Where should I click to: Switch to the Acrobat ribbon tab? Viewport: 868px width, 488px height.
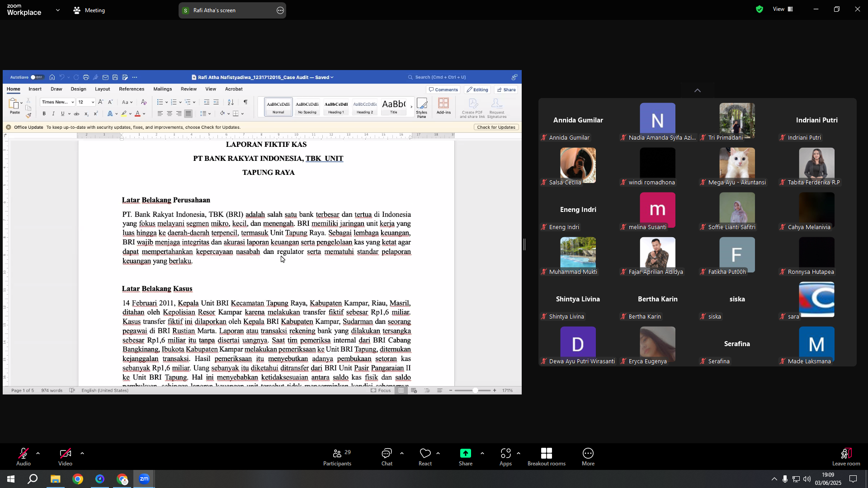click(x=234, y=89)
